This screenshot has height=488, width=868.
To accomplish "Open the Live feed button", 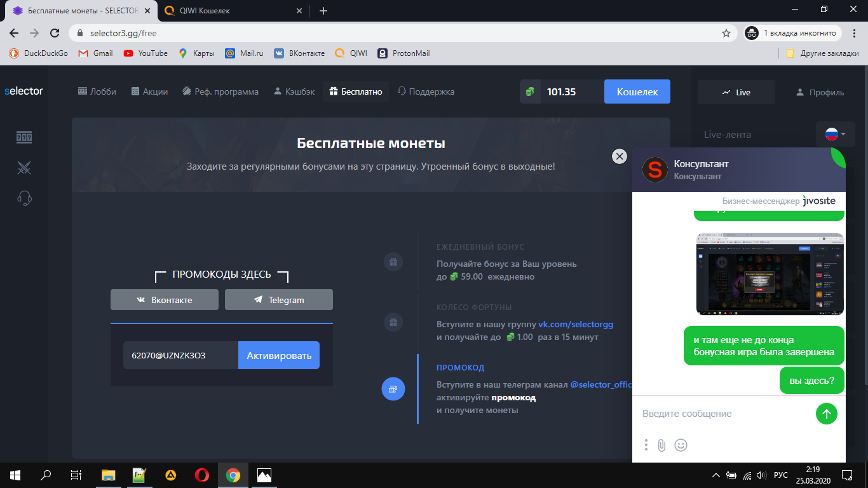I will point(736,92).
